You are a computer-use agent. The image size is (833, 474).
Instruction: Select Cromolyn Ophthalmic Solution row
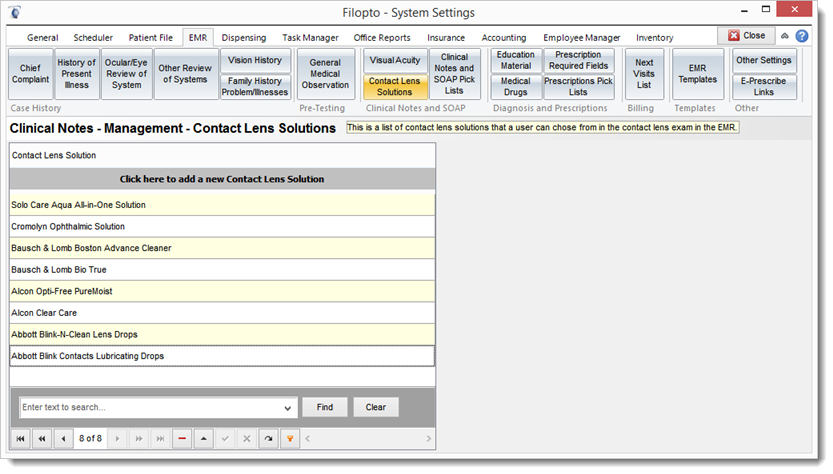tap(222, 227)
